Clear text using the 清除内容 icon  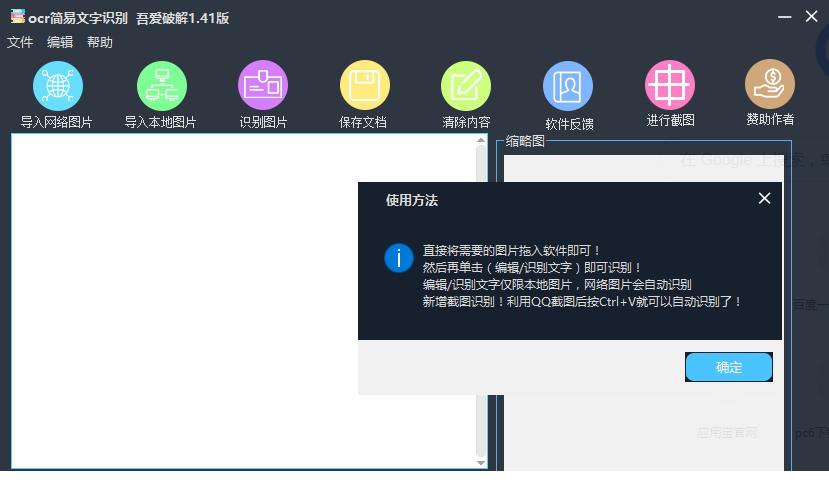pos(466,86)
